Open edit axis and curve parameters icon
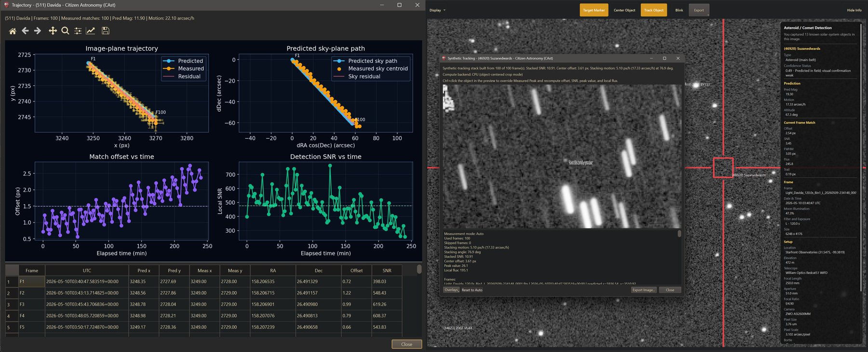Image resolution: width=868 pixels, height=352 pixels. pos(90,31)
